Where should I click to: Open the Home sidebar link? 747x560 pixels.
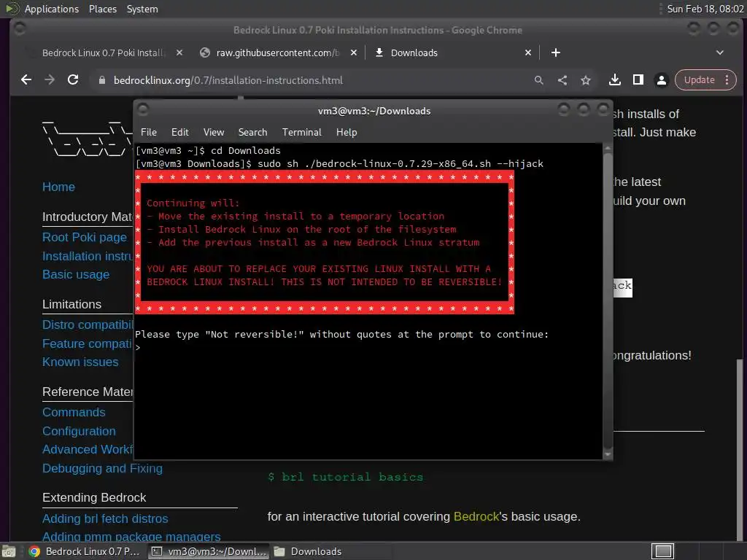pyautogui.click(x=58, y=187)
